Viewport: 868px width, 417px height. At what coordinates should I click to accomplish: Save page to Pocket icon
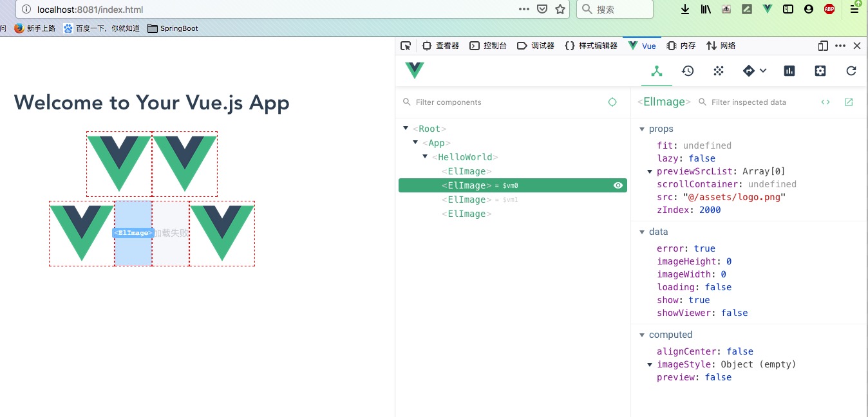(x=542, y=10)
